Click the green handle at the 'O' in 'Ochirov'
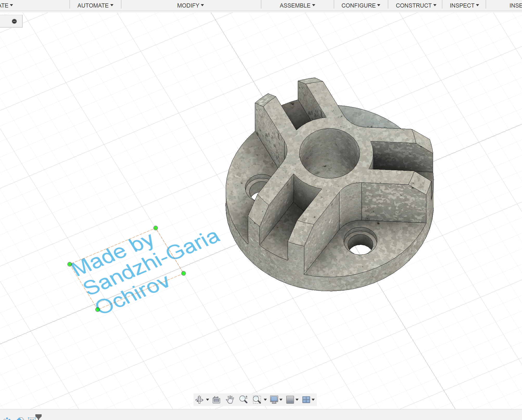522x420 pixels. click(x=98, y=309)
